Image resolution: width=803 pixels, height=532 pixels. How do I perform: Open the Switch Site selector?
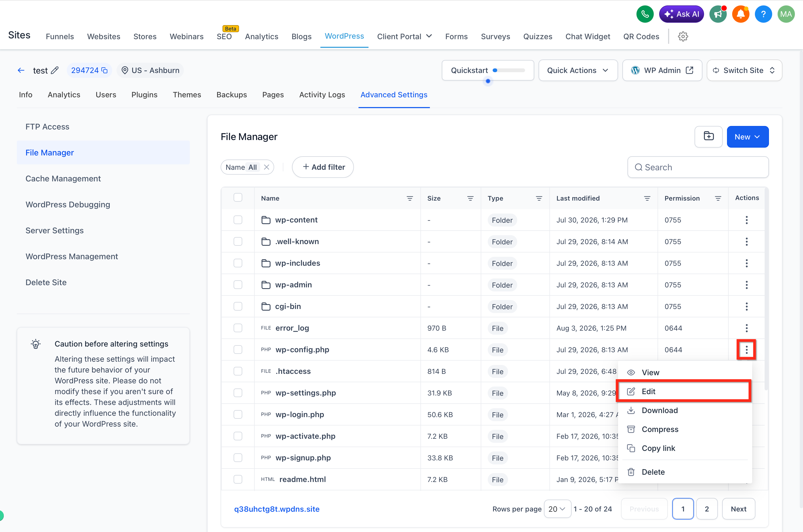[744, 70]
